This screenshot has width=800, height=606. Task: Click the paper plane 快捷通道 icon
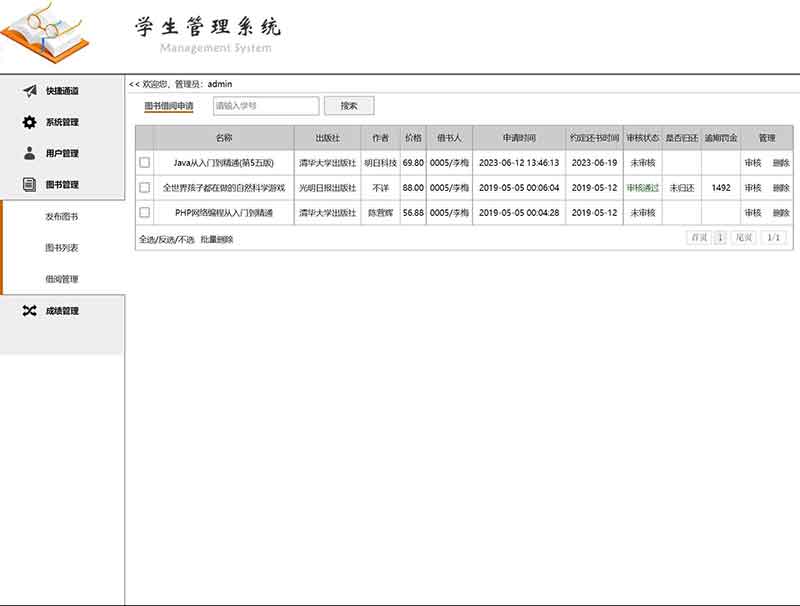click(x=30, y=91)
